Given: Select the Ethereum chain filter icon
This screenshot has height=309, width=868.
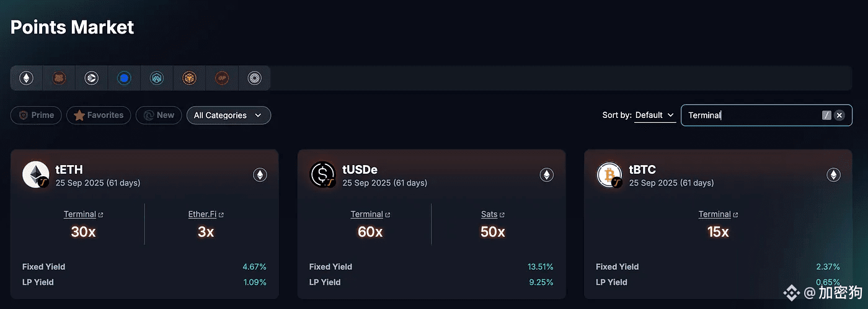Looking at the screenshot, I should 26,78.
